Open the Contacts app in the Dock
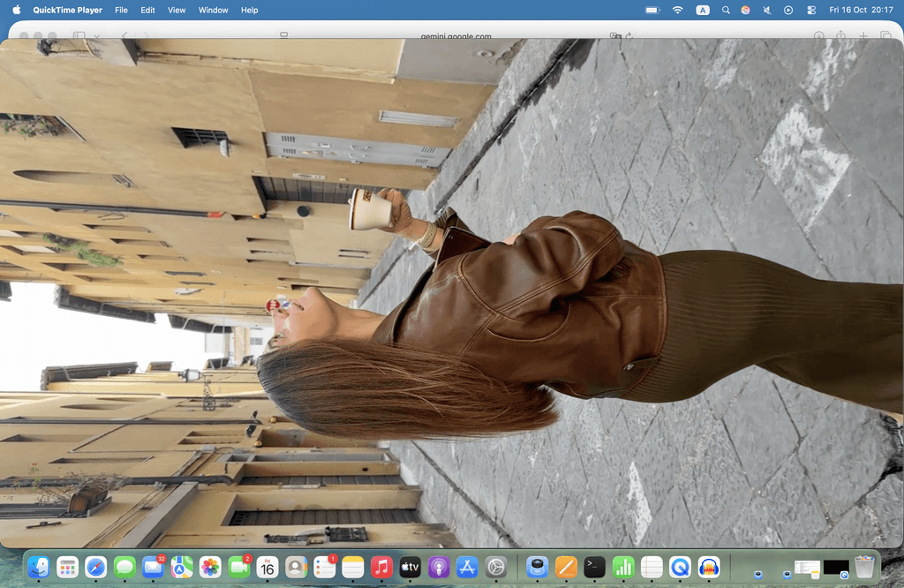Screen dimensions: 904x588 point(296,568)
